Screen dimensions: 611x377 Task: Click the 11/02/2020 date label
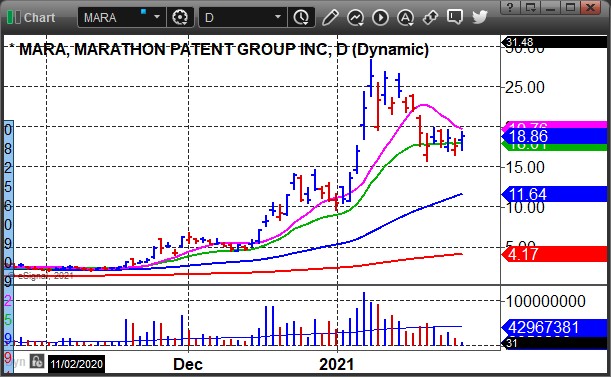76,364
